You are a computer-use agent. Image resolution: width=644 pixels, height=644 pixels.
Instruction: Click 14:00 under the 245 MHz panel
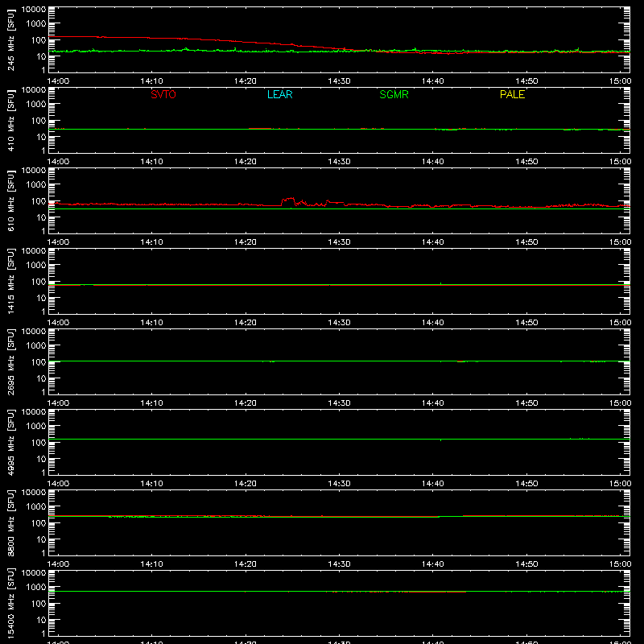(58, 81)
